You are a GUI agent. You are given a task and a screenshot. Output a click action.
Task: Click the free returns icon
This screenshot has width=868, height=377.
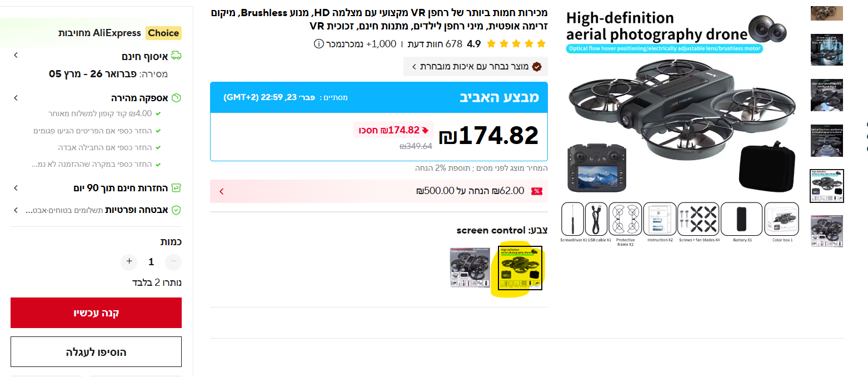[177, 188]
